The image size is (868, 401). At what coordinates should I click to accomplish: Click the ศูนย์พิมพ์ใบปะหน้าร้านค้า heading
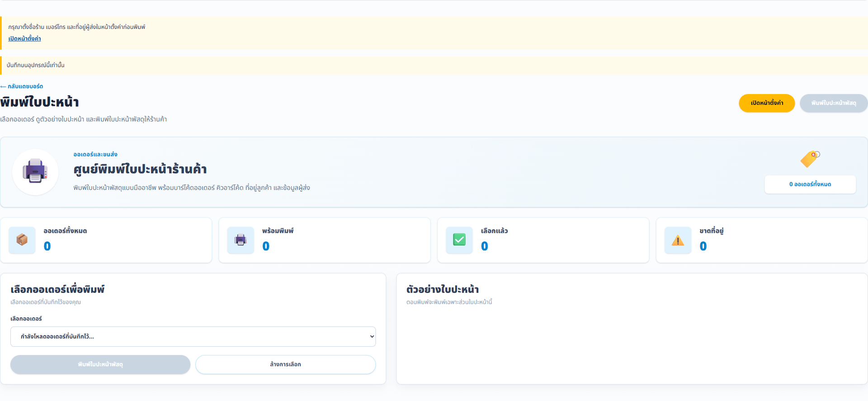pos(140,169)
